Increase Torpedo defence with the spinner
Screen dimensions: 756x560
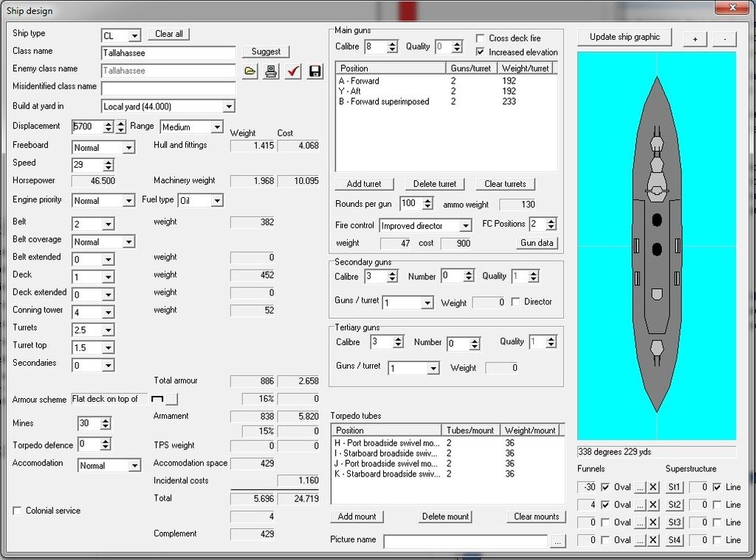pyautogui.click(x=106, y=441)
